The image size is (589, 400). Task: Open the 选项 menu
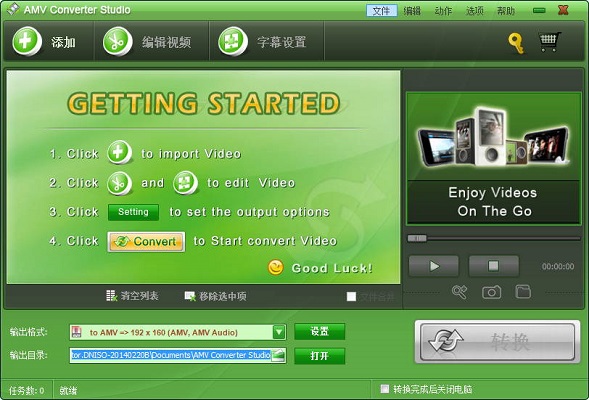pyautogui.click(x=475, y=11)
